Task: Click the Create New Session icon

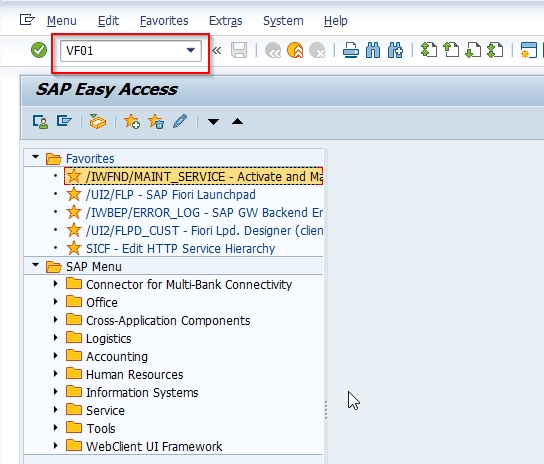Action: [x=529, y=51]
